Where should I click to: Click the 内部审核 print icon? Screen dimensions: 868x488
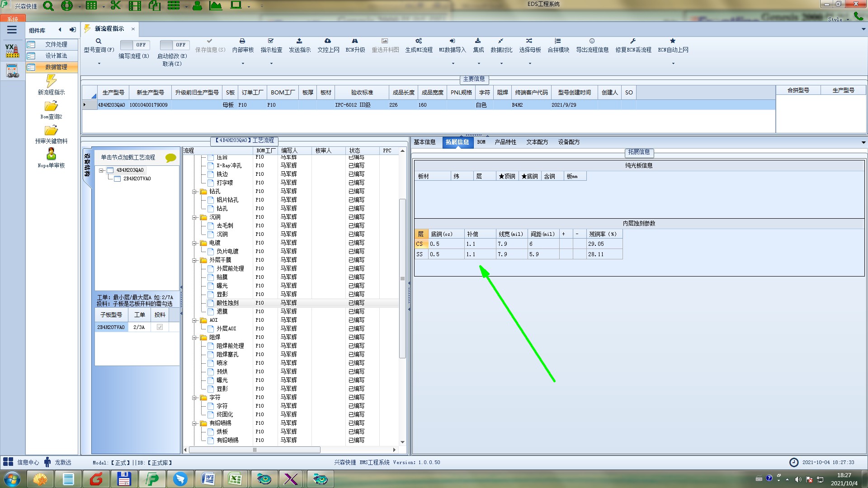pos(242,41)
